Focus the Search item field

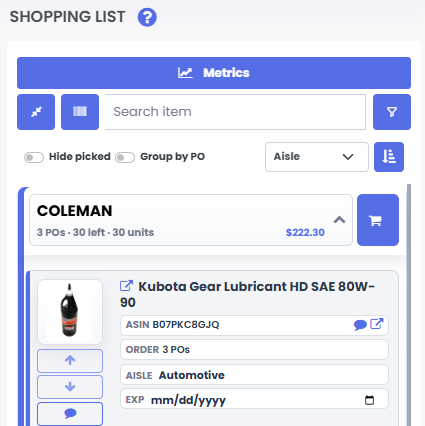[235, 112]
